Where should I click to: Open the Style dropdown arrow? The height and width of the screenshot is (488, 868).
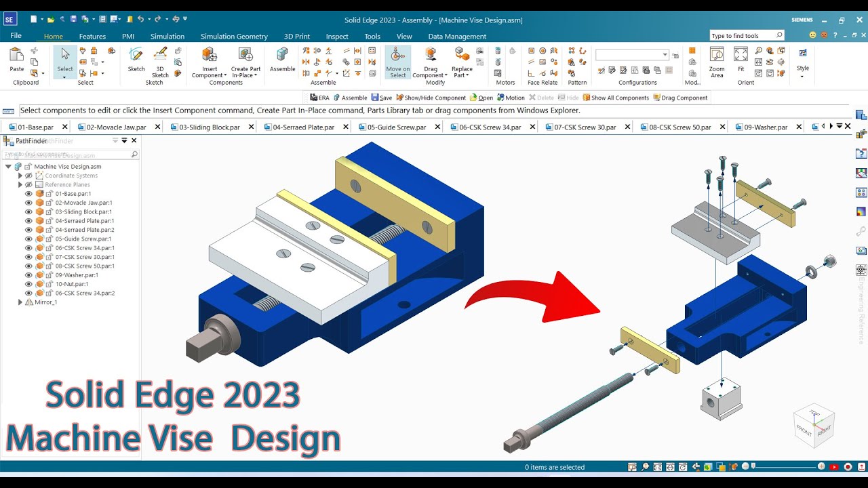[803, 76]
